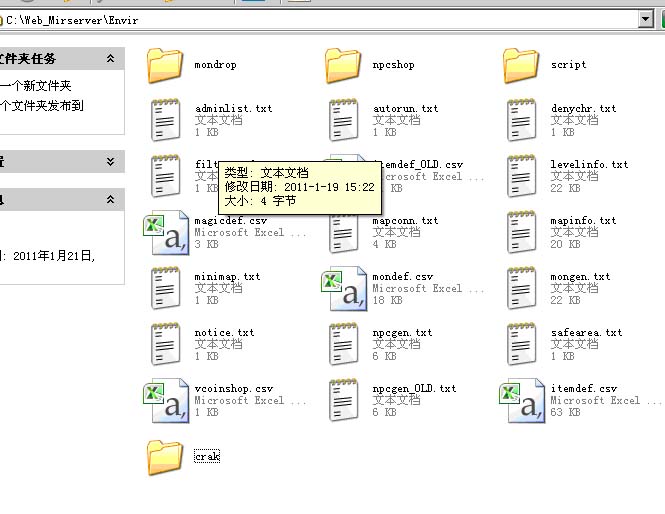Select the itemdef.csv Excel file

(522, 400)
